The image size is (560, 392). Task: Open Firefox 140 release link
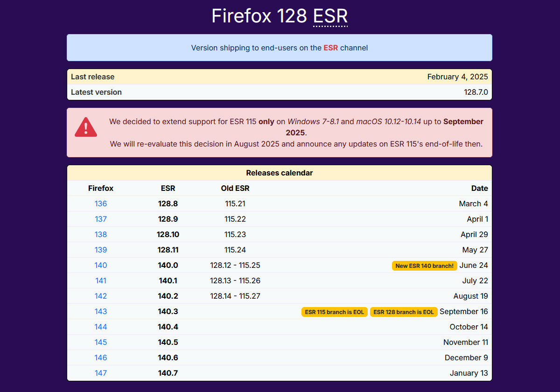[x=101, y=265]
